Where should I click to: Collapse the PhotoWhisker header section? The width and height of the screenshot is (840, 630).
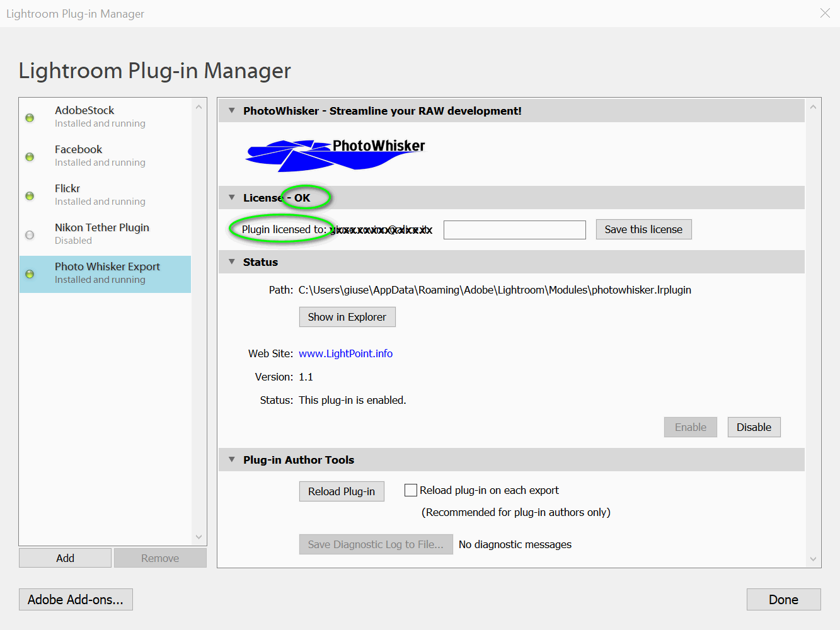point(232,111)
